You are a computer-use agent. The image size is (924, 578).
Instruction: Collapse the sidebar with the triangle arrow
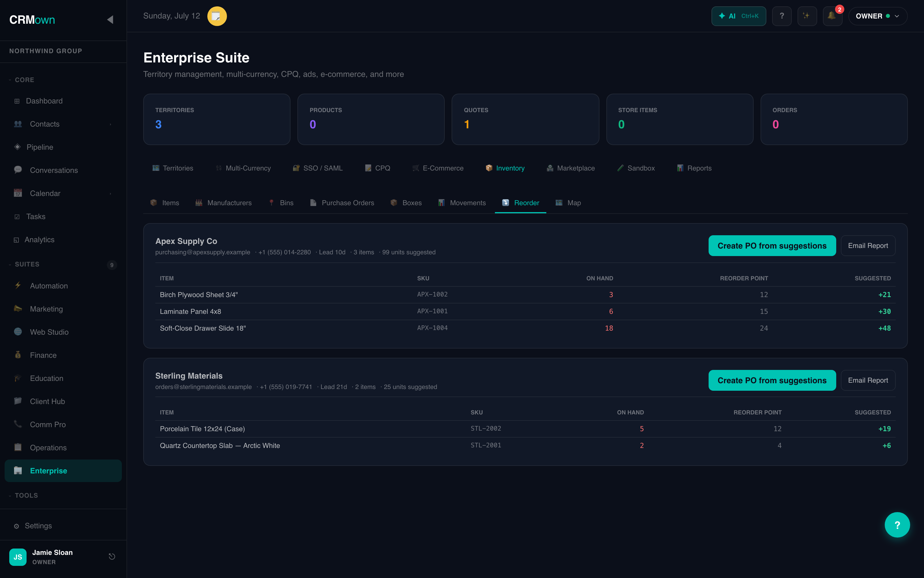tap(110, 19)
